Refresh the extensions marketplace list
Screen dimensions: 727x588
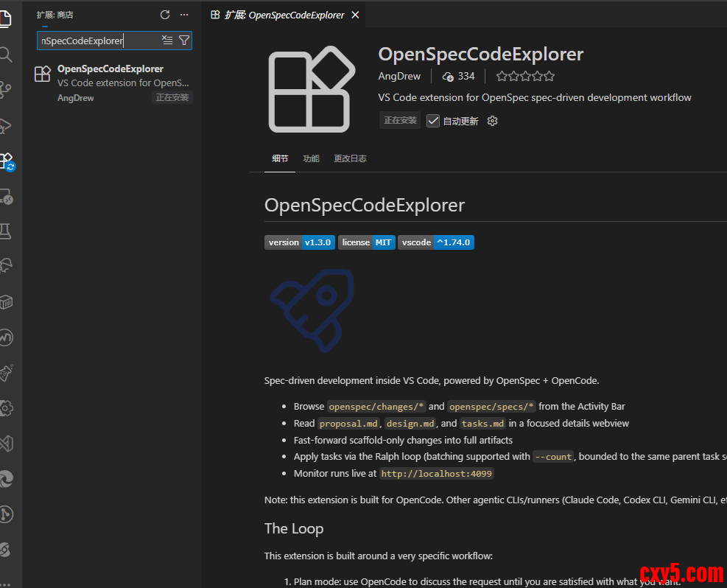pyautogui.click(x=165, y=15)
